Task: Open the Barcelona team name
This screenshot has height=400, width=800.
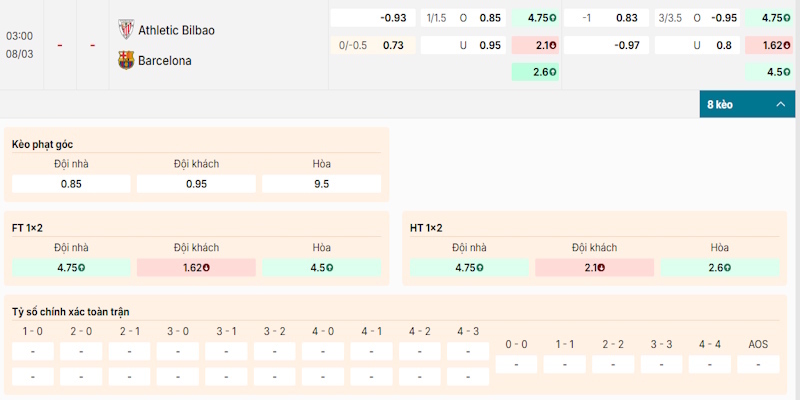Action: [x=166, y=60]
